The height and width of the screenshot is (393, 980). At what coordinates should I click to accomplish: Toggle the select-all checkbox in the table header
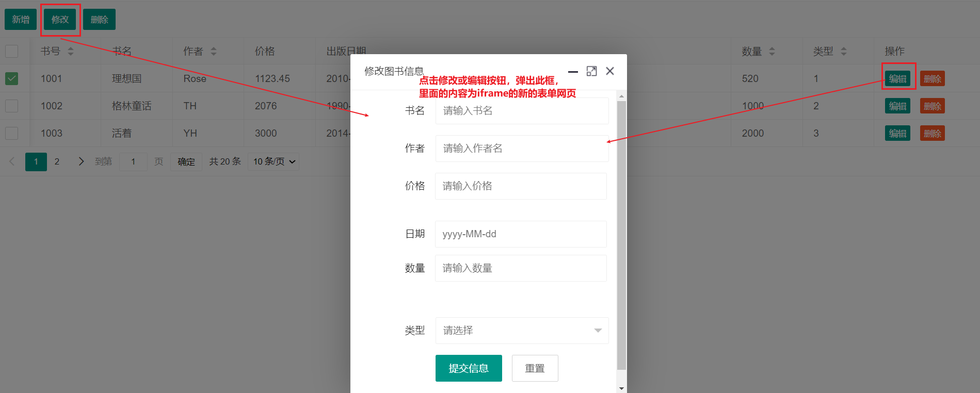(x=11, y=51)
